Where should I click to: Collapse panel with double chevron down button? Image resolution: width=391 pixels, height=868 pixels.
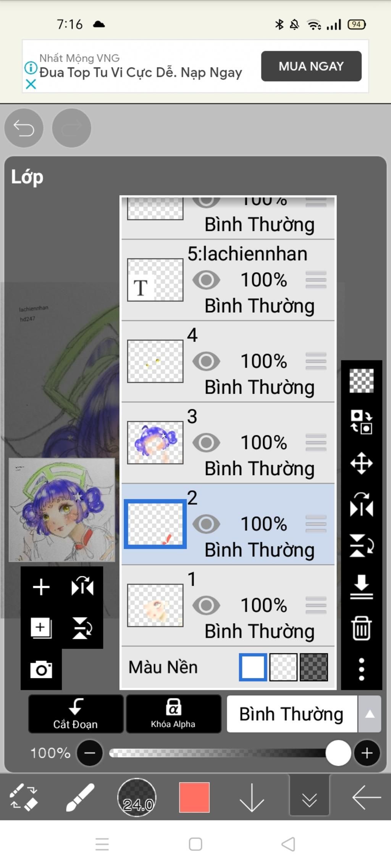point(309,797)
